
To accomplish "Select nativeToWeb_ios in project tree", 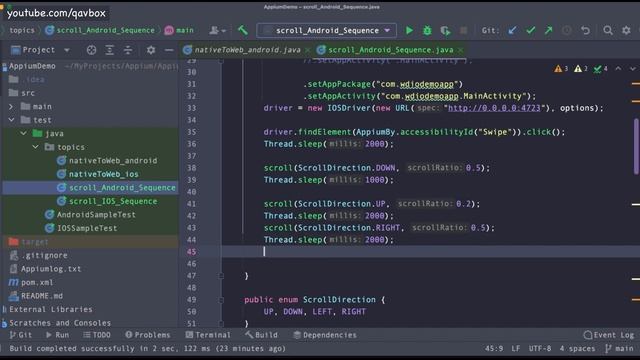I will (x=103, y=174).
